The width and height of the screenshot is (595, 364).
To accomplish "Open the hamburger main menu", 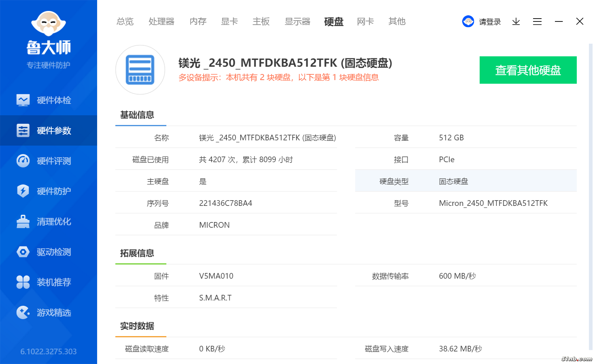I will [x=537, y=21].
